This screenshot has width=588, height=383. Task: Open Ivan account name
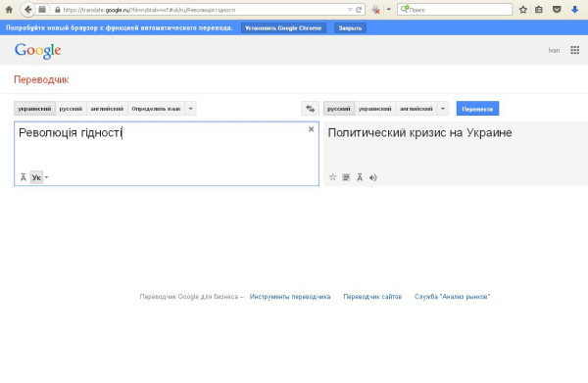click(x=554, y=50)
